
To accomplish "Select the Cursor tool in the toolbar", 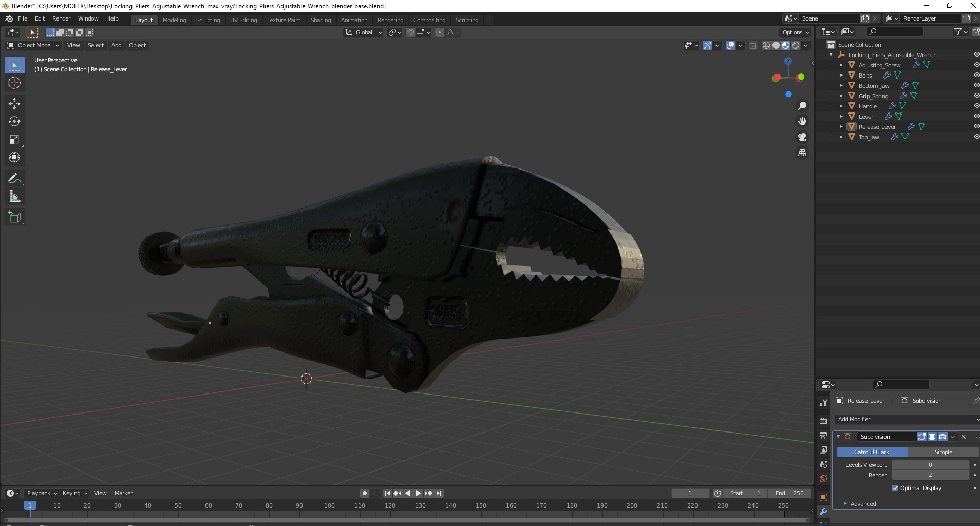I will [x=14, y=83].
